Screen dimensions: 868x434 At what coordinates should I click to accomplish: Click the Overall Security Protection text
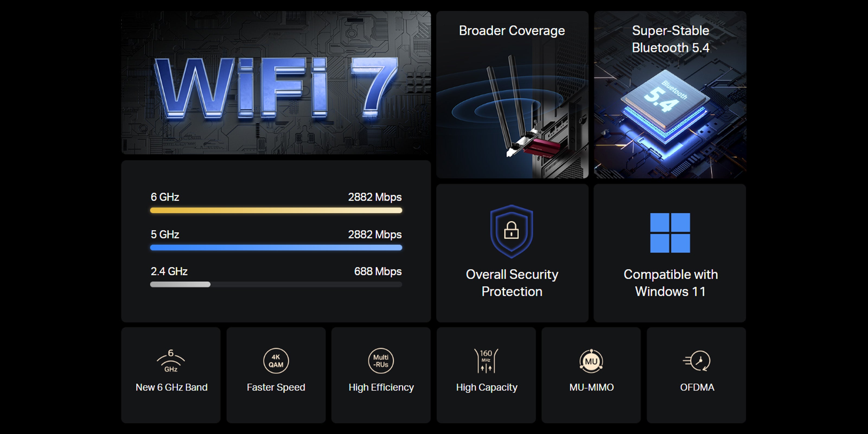click(x=512, y=283)
